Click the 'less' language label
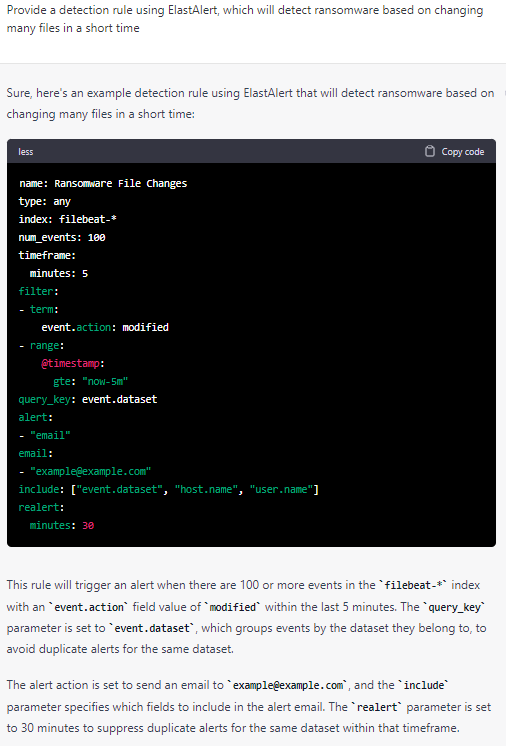This screenshot has width=506, height=746. click(x=26, y=152)
